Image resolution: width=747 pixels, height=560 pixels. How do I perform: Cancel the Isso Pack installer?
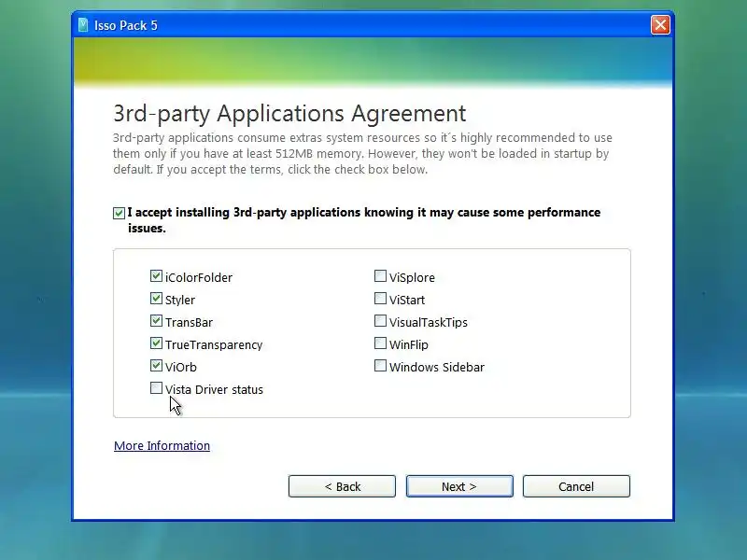tap(576, 486)
